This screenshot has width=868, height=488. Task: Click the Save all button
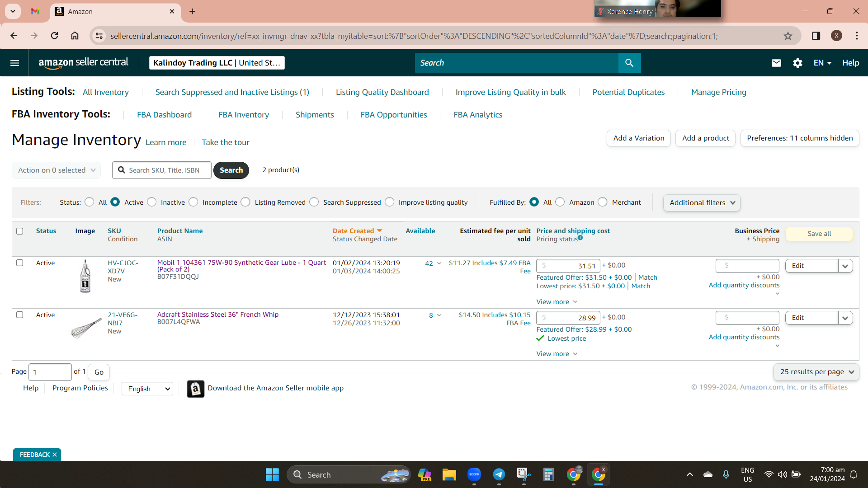point(819,234)
